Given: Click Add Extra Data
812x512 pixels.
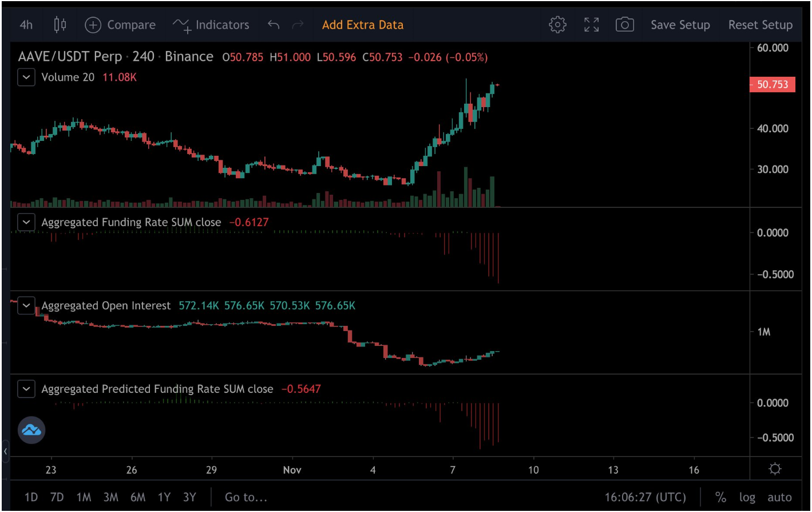Looking at the screenshot, I should pos(362,25).
